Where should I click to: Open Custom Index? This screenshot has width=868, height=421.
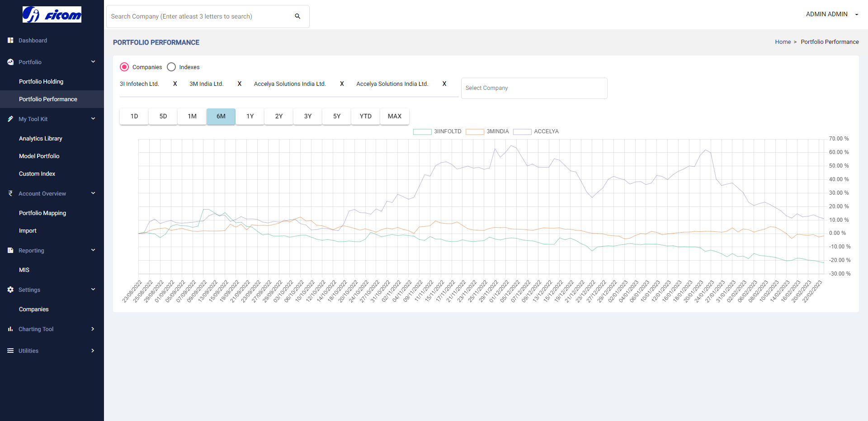37,174
